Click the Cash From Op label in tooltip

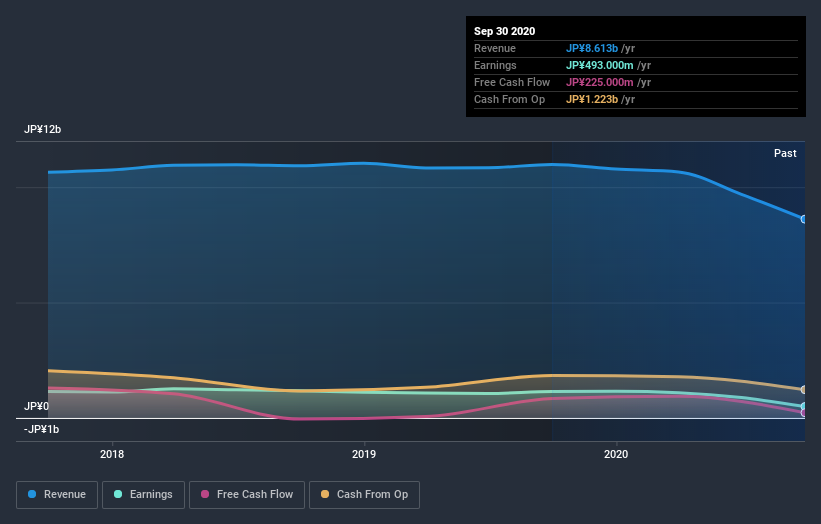tap(509, 99)
